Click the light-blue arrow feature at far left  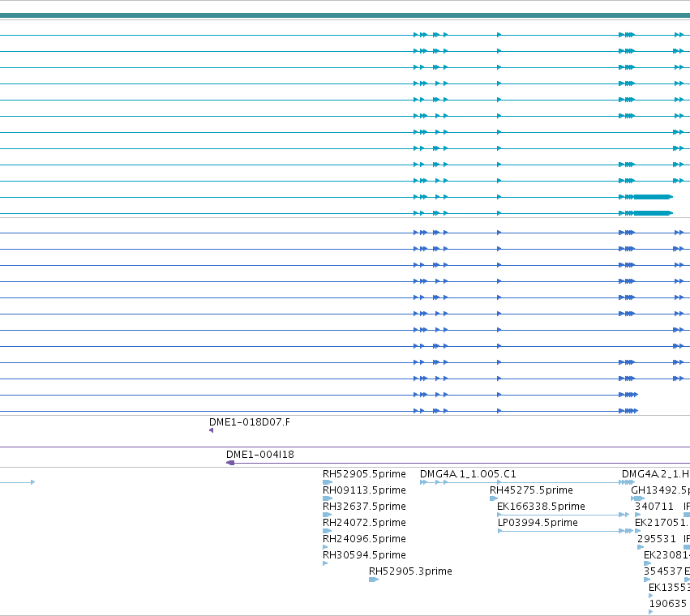17,483
